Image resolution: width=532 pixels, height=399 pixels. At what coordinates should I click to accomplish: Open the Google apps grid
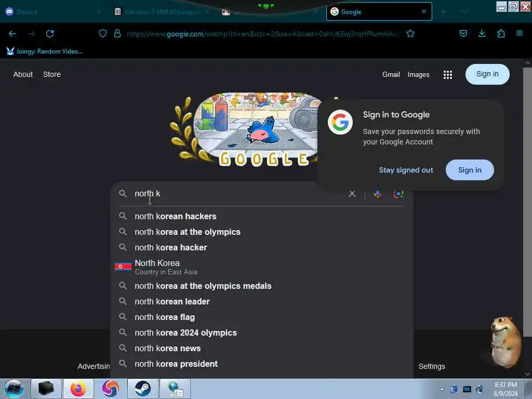[447, 75]
